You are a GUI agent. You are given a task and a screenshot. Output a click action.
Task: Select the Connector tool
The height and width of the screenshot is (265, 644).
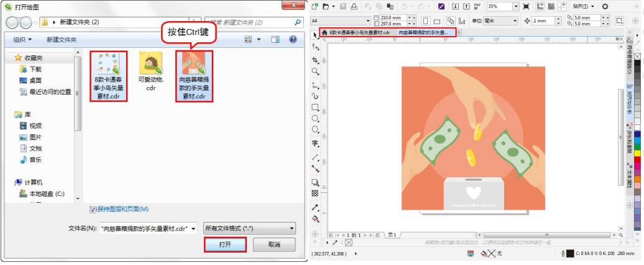(x=315, y=168)
